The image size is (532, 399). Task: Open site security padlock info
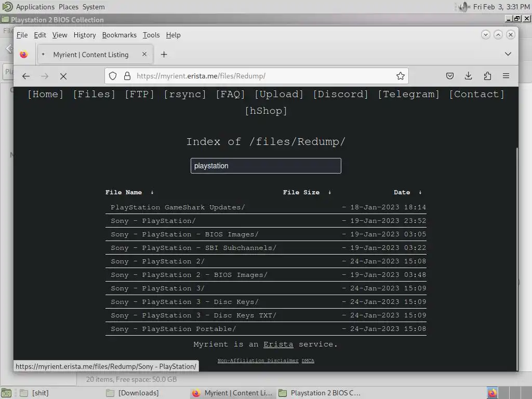click(x=127, y=76)
